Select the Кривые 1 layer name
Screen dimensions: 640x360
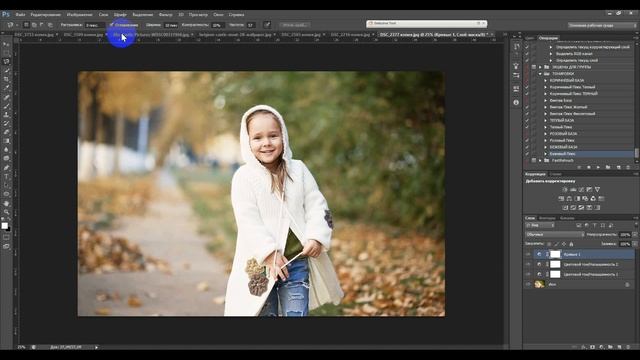572,254
